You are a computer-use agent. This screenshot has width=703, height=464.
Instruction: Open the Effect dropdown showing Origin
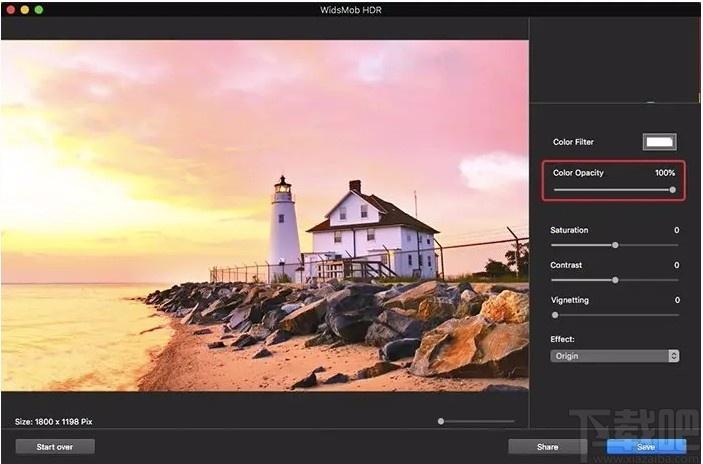615,356
